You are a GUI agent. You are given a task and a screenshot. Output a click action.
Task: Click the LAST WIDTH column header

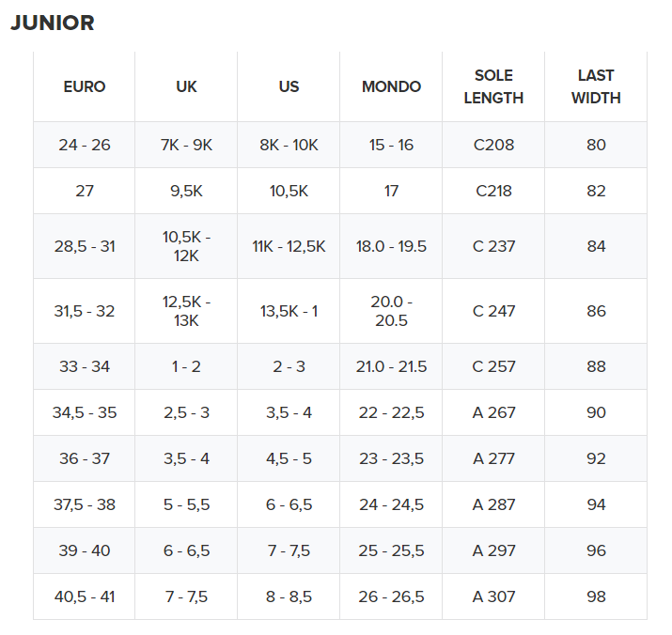(x=596, y=86)
